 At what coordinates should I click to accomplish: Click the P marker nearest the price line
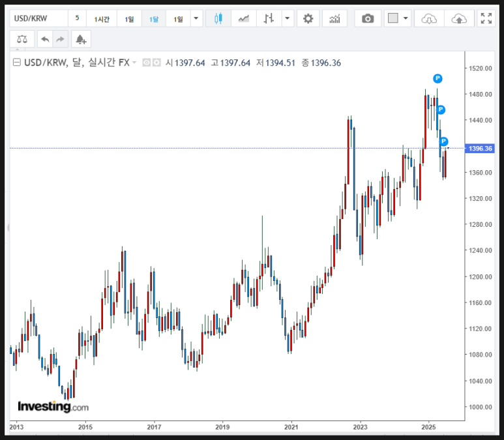pyautogui.click(x=443, y=141)
